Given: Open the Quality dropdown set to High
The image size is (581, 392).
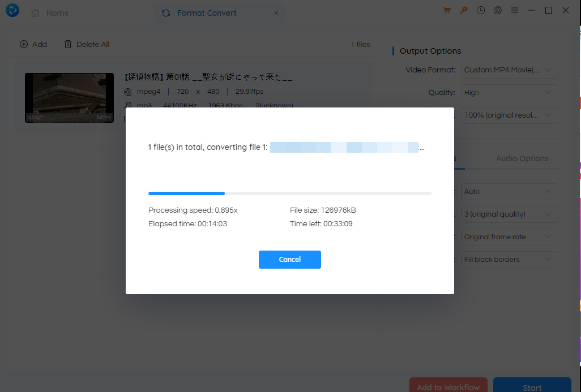Looking at the screenshot, I should 510,93.
